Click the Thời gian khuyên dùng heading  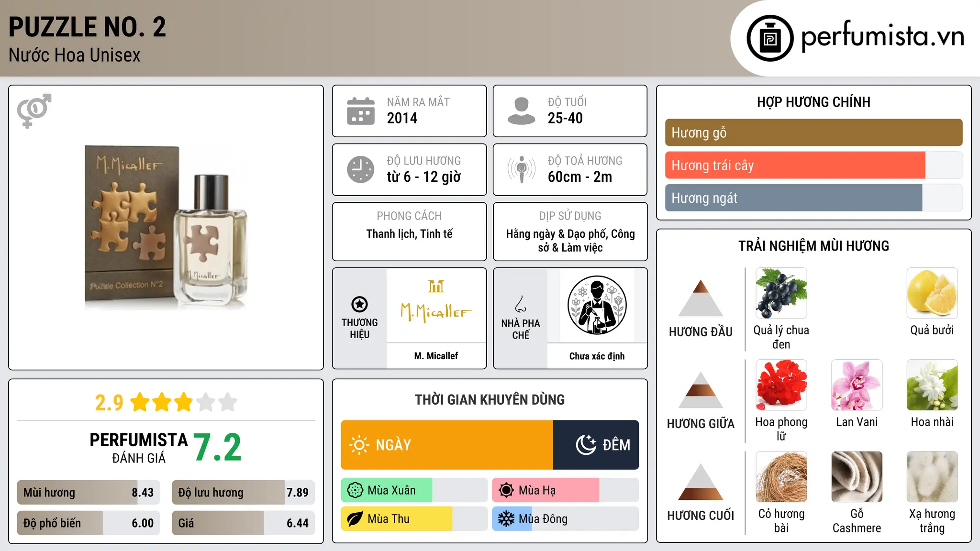(x=490, y=399)
